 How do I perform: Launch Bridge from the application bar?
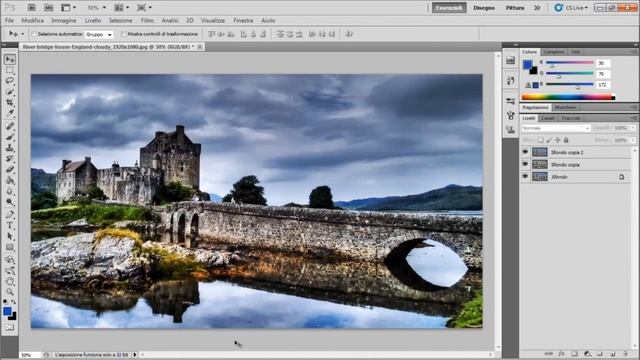[32, 7]
